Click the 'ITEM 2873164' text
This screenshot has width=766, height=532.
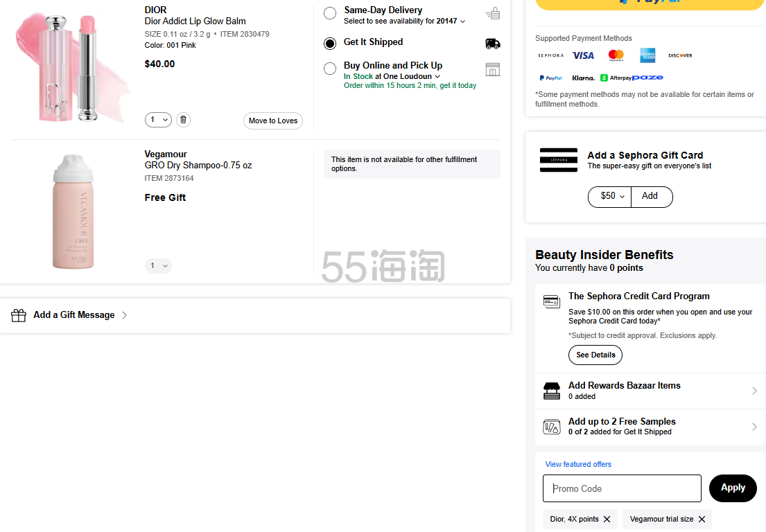coord(169,179)
